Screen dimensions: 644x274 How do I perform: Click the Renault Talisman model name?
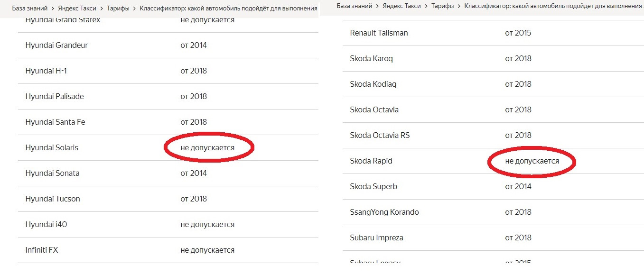379,33
